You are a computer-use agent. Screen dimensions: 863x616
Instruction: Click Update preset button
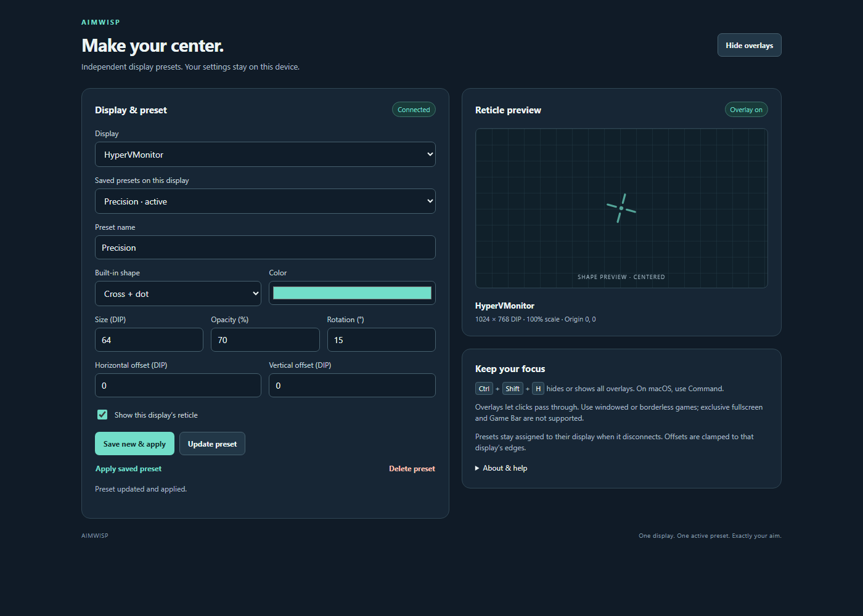[x=212, y=444]
